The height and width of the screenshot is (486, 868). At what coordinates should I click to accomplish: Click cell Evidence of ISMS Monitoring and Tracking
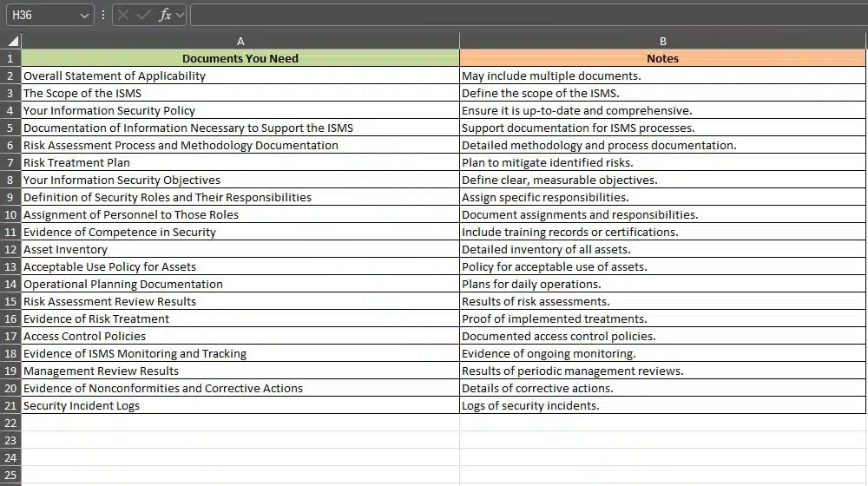pyautogui.click(x=240, y=353)
